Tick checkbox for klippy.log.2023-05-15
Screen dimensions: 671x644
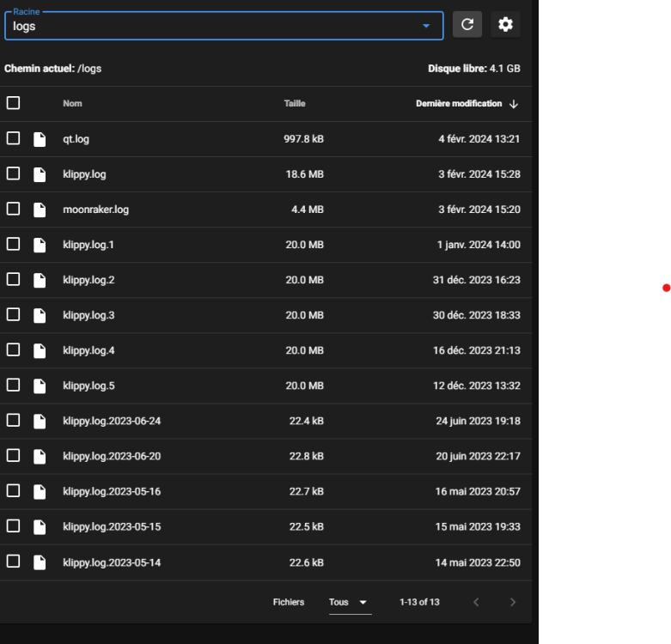13,526
